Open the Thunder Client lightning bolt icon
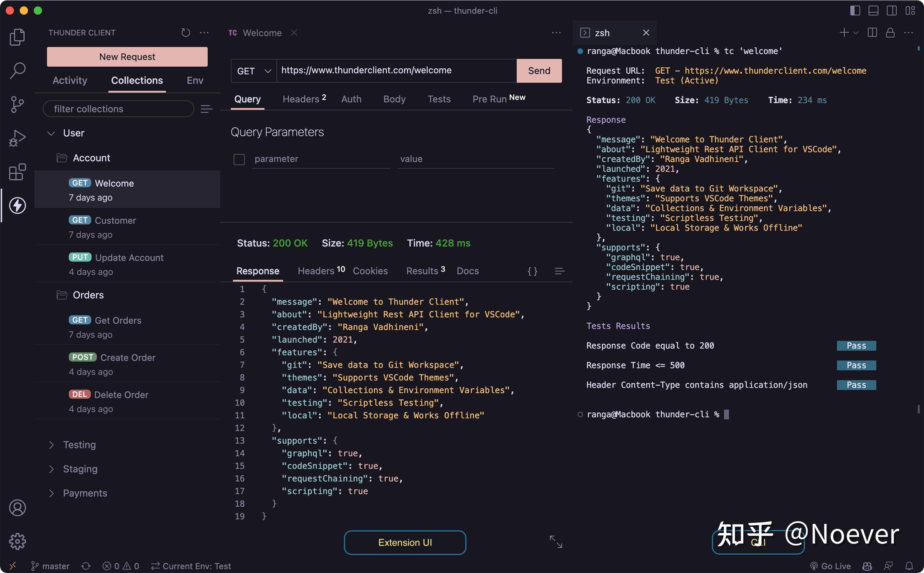924x573 pixels. [17, 205]
